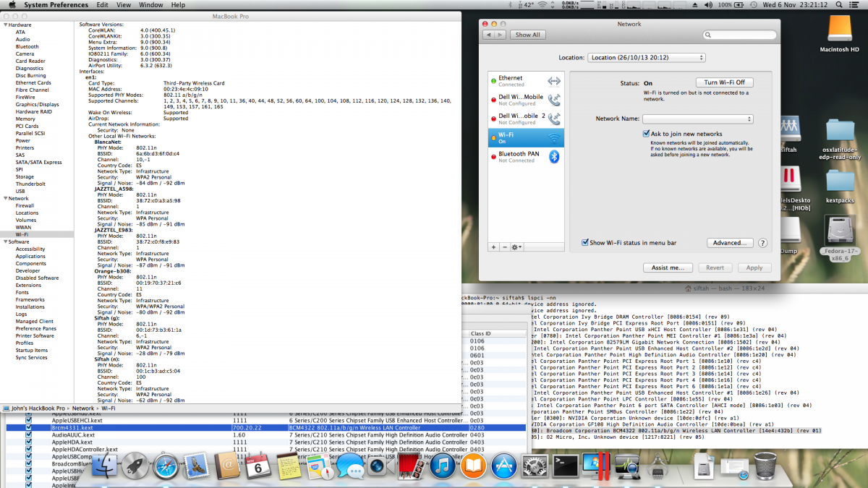Toggle Ask to join new networks checkbox
Viewport: 868px width, 488px height.
tap(647, 134)
